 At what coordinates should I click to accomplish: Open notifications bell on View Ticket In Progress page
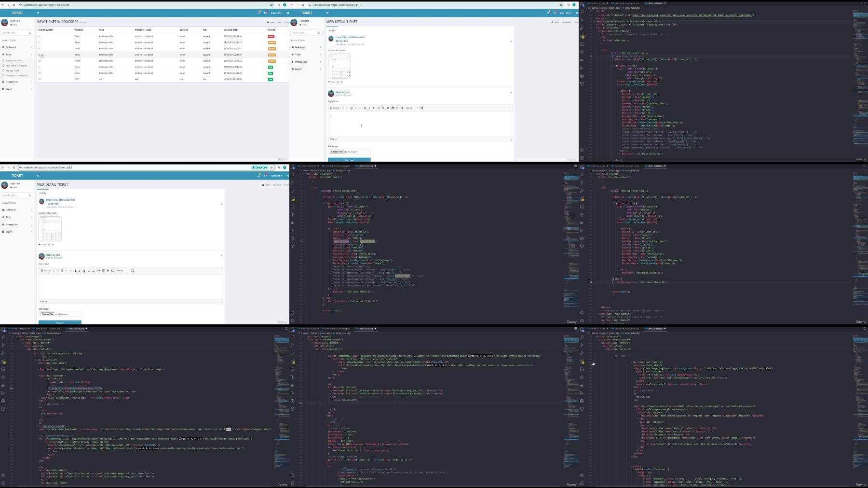coord(258,13)
